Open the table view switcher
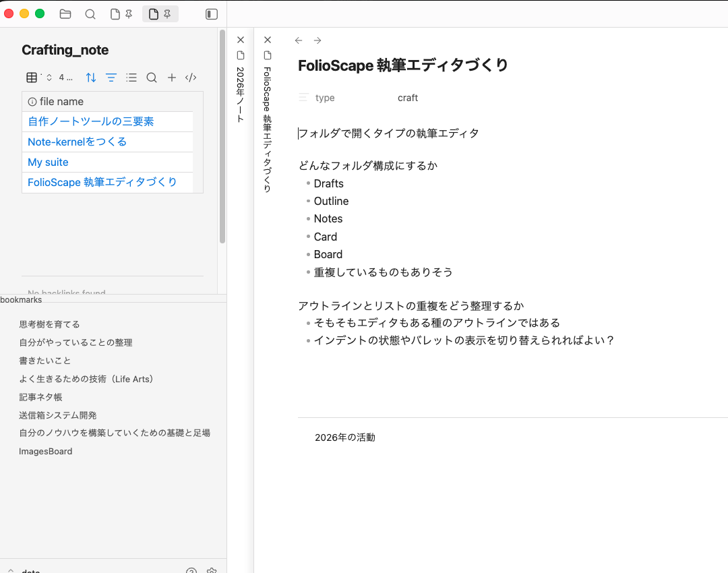 pos(39,78)
